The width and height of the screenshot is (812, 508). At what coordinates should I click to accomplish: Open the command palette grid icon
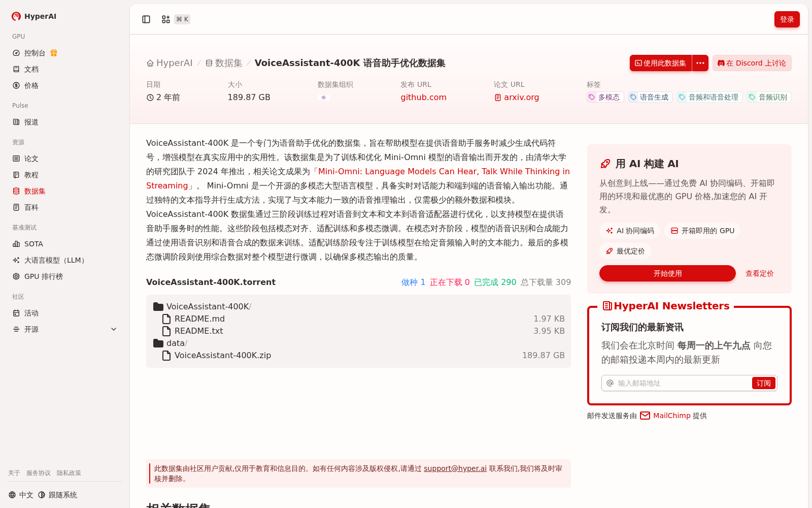click(166, 19)
